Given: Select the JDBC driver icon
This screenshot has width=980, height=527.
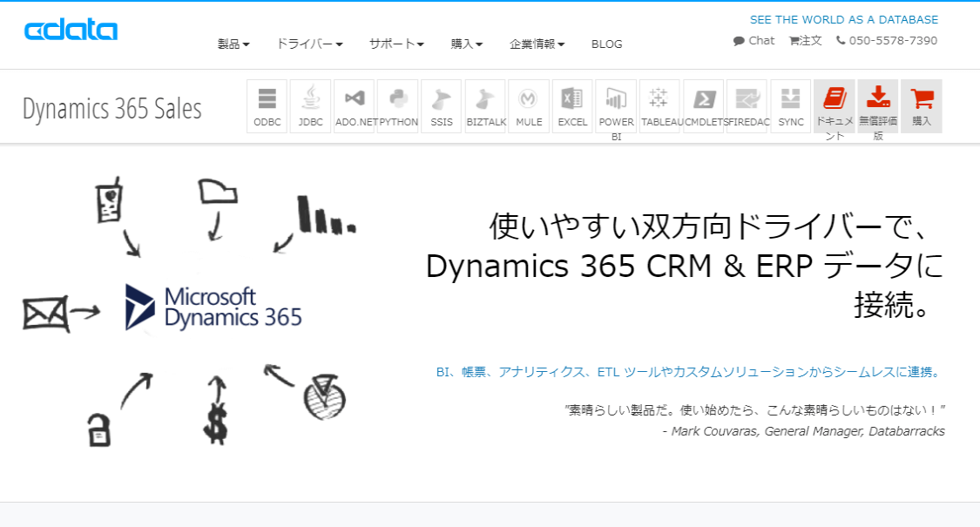Looking at the screenshot, I should point(311,105).
